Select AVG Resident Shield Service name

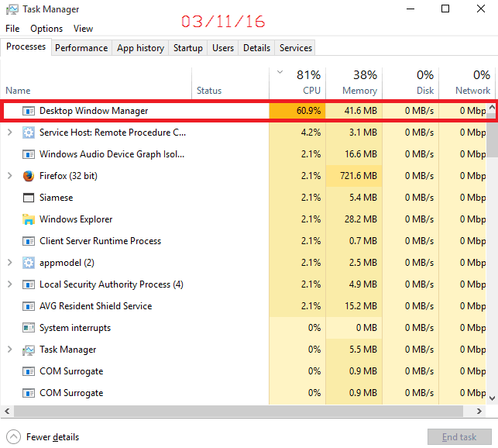(95, 306)
